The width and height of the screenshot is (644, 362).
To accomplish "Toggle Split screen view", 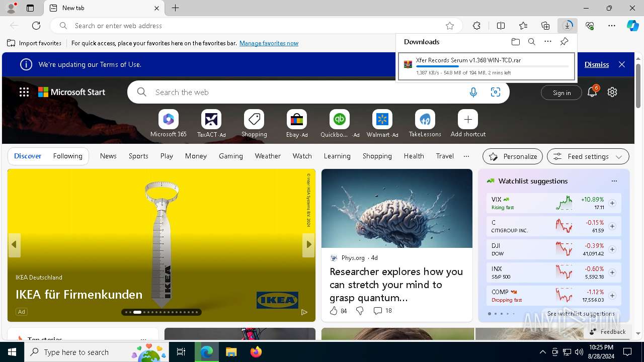I will [x=501, y=26].
